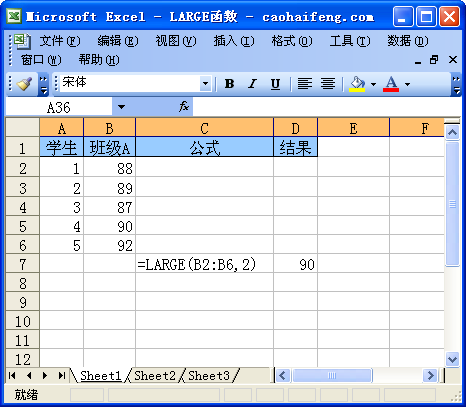Image resolution: width=466 pixels, height=407 pixels.
Task: Select header cell 公式
Action: click(204, 147)
